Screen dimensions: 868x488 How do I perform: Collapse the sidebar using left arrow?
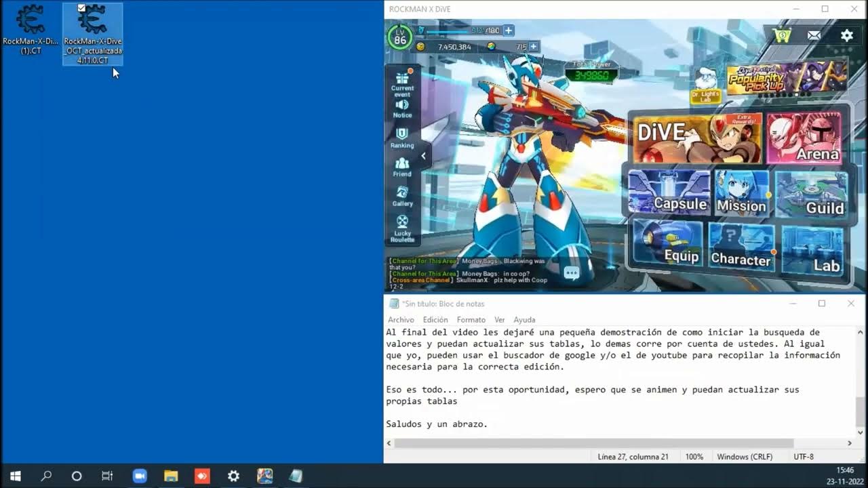click(424, 156)
